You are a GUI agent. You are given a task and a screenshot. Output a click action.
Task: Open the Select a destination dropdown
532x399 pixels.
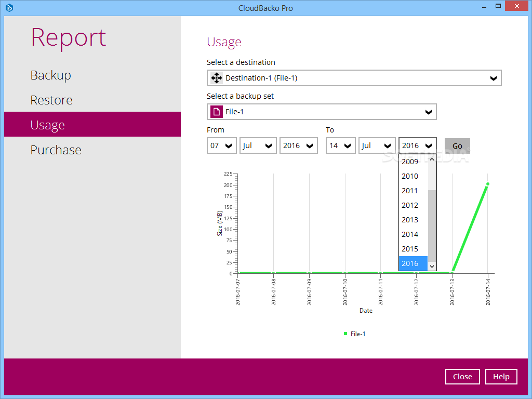(x=354, y=78)
